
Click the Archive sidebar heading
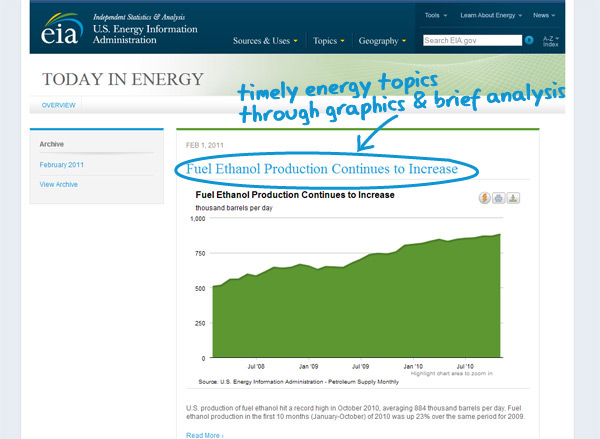point(52,144)
